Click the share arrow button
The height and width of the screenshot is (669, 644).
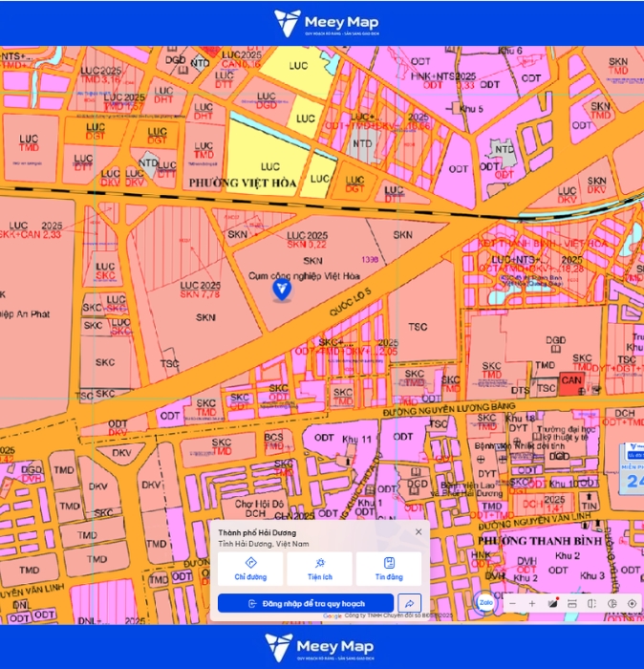(410, 603)
